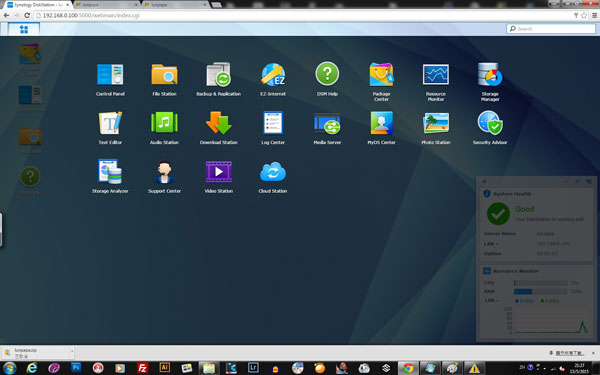Open Storage Analyzer
Screen dimensions: 600x375
[x=110, y=176]
